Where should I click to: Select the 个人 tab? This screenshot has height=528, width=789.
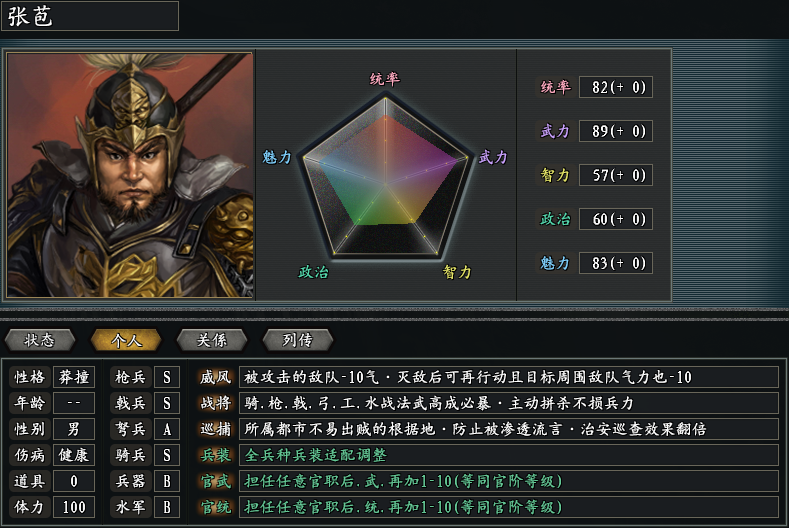pyautogui.click(x=126, y=340)
